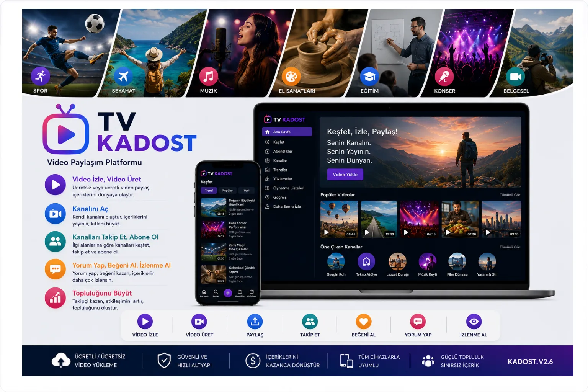Play the hot air balloon video 08:45
Viewport: 588px width, 392px height.
tap(339, 219)
